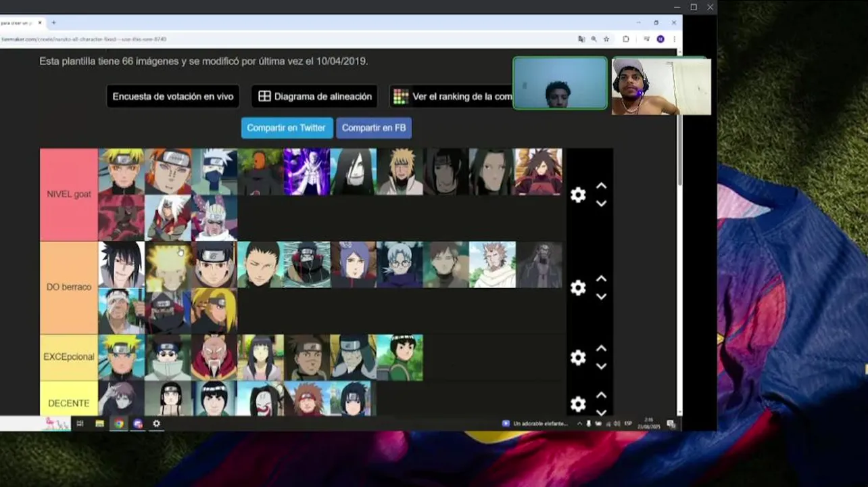Select Shino hooded image in EXCEpcional row
The height and width of the screenshot is (487, 868).
click(x=168, y=357)
